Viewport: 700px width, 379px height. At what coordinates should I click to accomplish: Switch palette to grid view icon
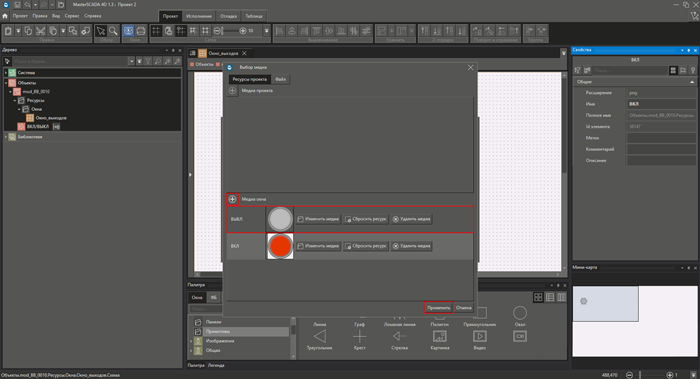point(538,297)
